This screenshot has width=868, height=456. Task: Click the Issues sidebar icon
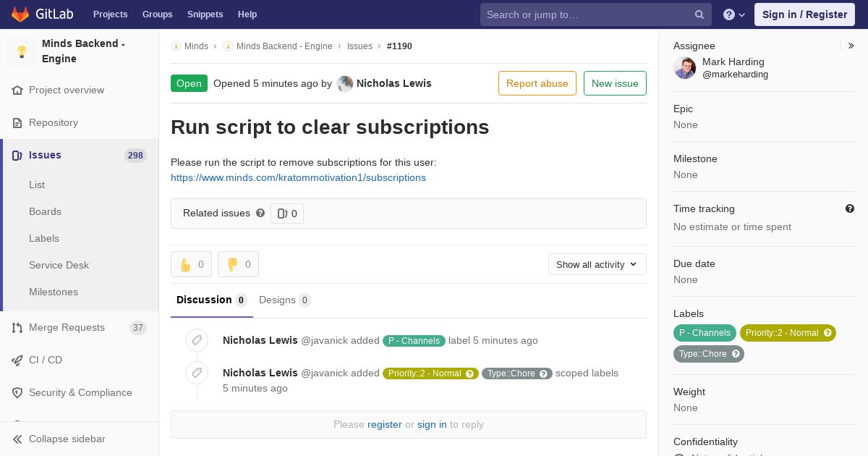click(17, 156)
